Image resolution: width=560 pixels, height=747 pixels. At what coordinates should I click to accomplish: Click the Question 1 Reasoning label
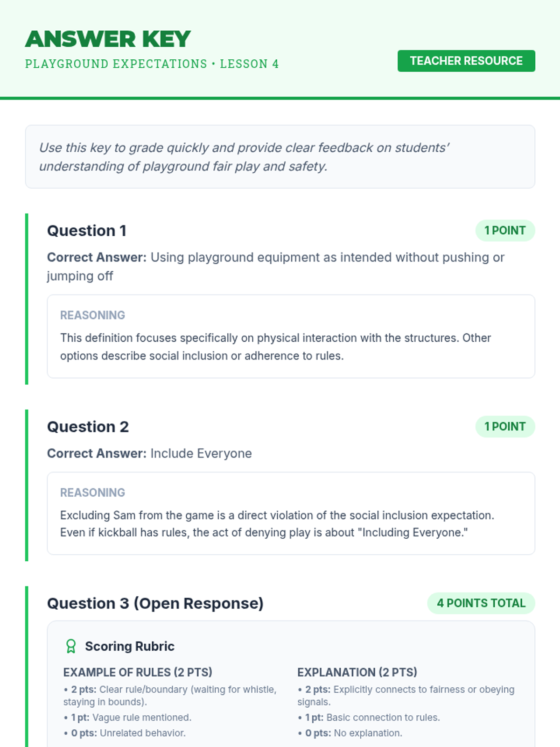pos(92,315)
